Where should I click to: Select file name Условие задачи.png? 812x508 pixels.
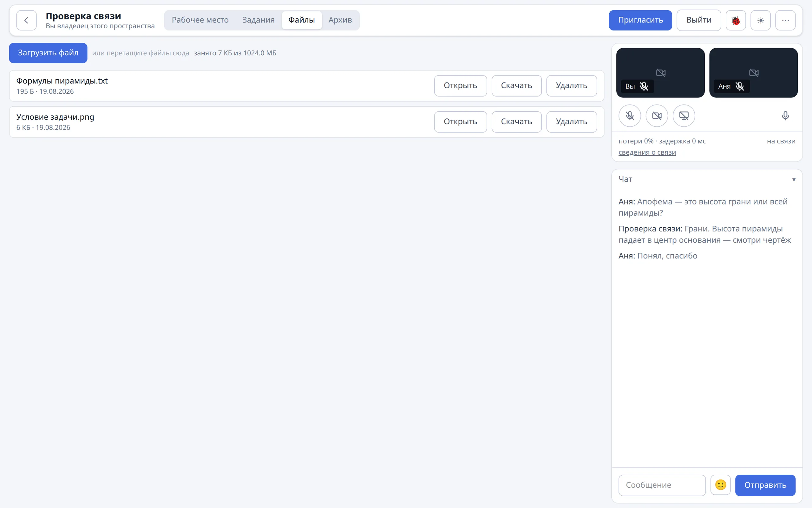coord(56,117)
